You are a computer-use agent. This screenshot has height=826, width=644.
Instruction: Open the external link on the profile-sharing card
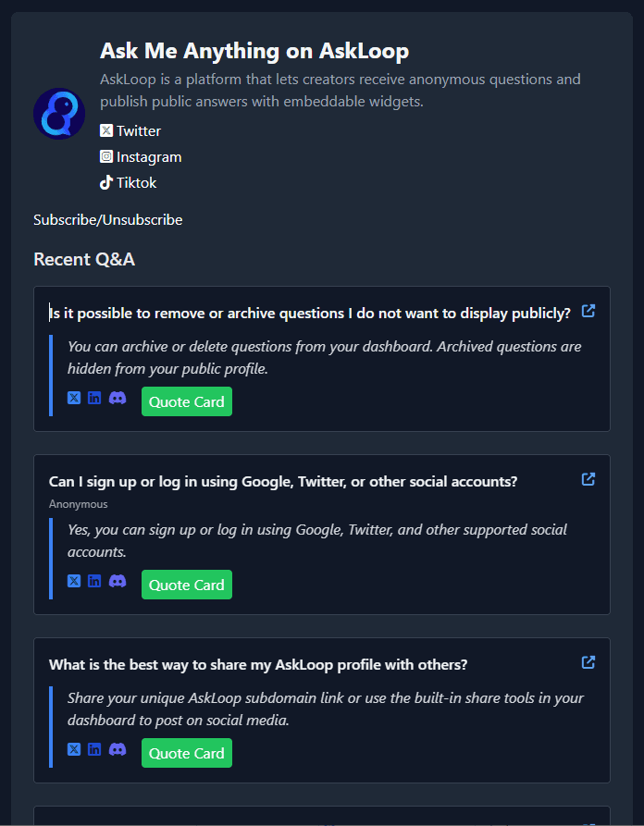(588, 662)
